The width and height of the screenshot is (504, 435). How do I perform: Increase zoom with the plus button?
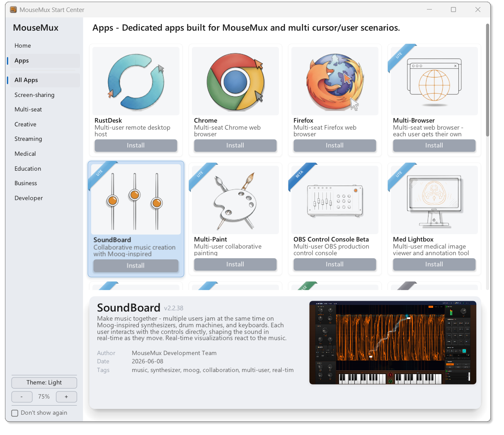[66, 397]
